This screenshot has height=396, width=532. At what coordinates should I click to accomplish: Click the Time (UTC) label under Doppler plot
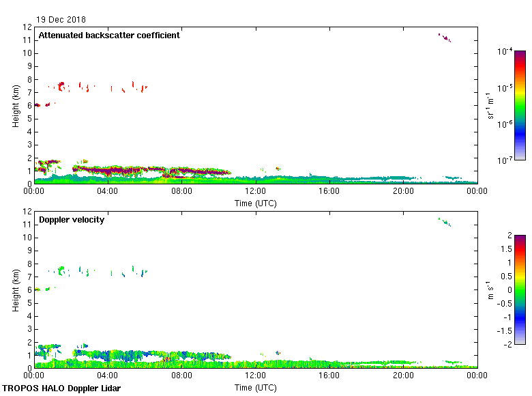[x=256, y=387]
